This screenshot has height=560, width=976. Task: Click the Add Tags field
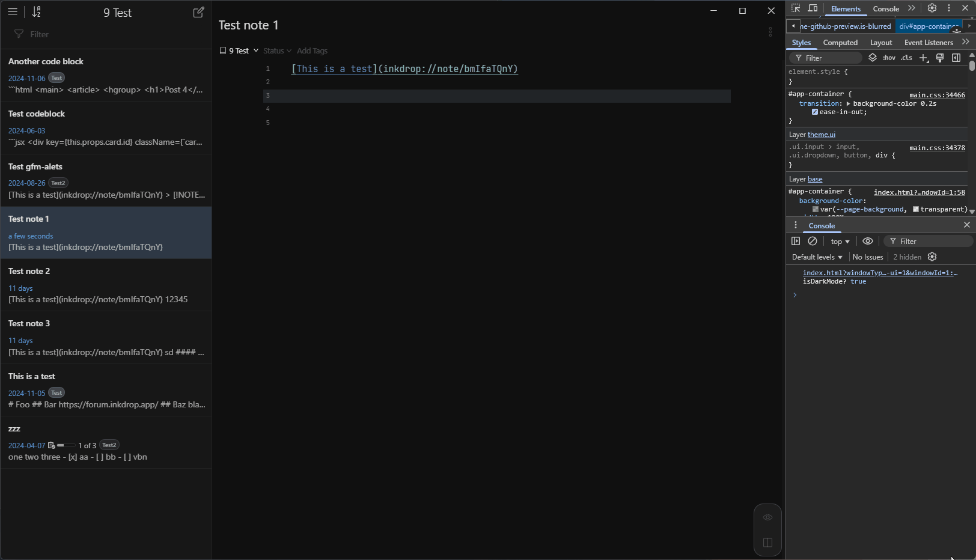pyautogui.click(x=312, y=50)
